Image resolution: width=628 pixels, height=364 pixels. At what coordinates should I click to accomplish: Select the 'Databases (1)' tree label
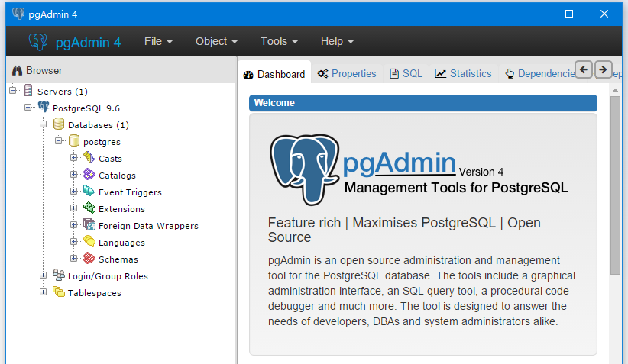[99, 125]
